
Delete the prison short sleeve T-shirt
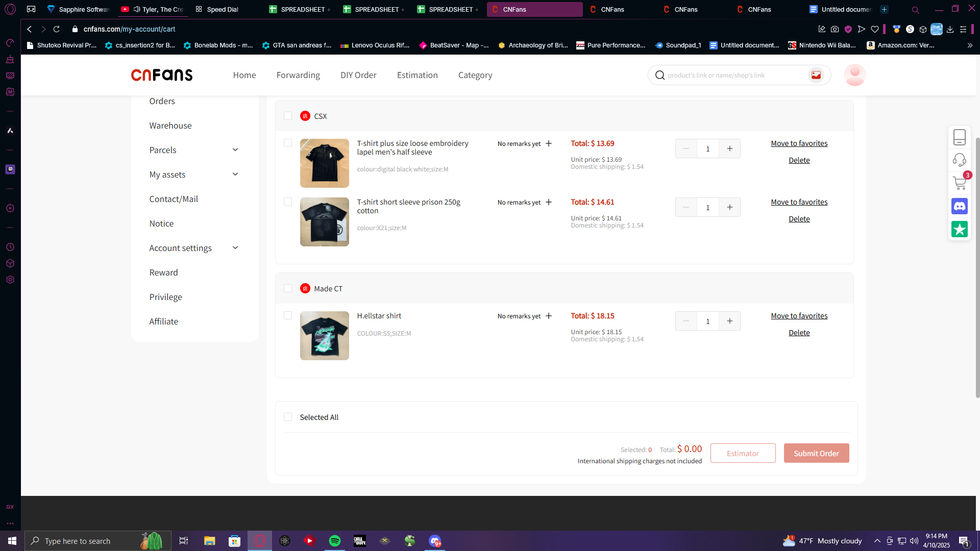click(x=799, y=219)
